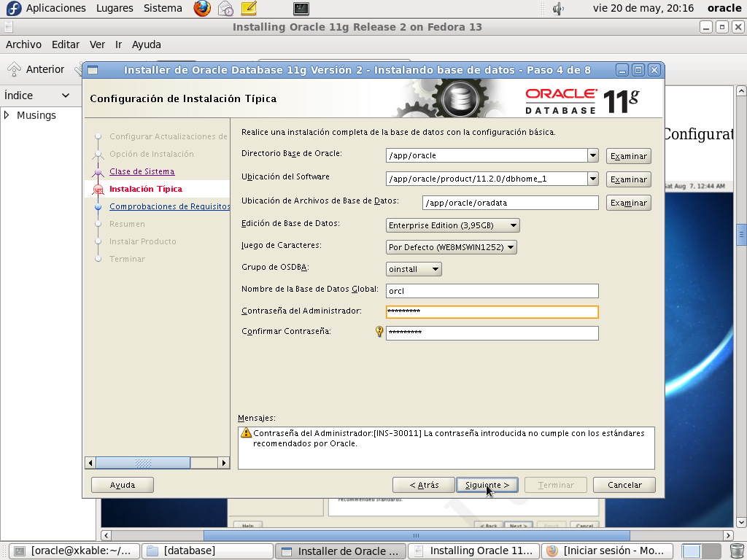The height and width of the screenshot is (560, 747).
Task: Click Comprobaciones de Requisitos step link
Action: click(169, 206)
